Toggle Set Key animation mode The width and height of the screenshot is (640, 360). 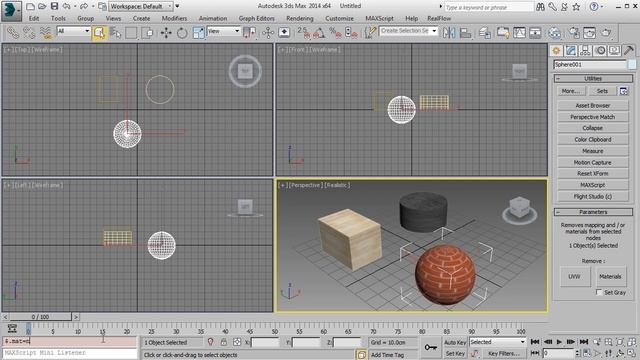455,353
